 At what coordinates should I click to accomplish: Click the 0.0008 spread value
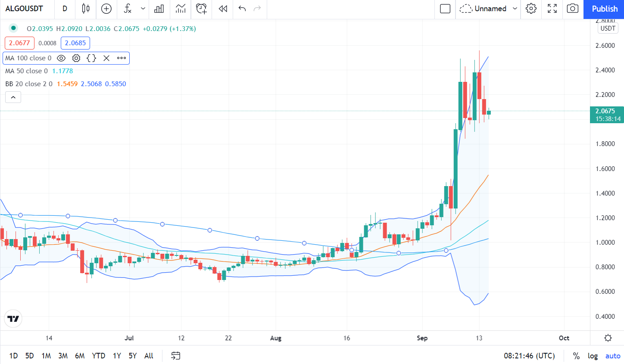click(x=47, y=43)
